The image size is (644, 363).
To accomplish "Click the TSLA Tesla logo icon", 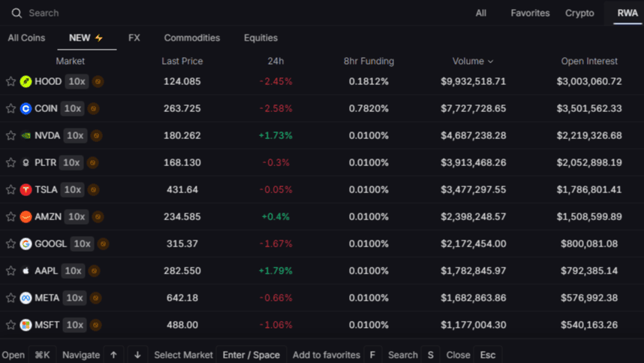I will pyautogui.click(x=26, y=189).
